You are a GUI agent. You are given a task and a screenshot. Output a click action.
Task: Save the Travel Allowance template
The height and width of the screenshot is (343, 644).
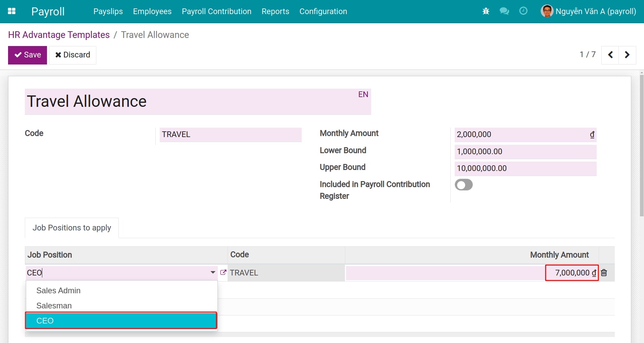(x=28, y=55)
